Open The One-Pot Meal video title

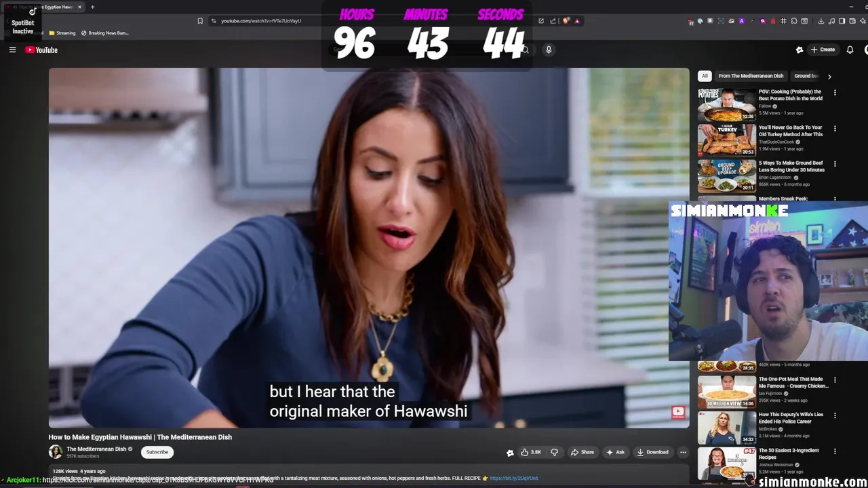coord(793,382)
